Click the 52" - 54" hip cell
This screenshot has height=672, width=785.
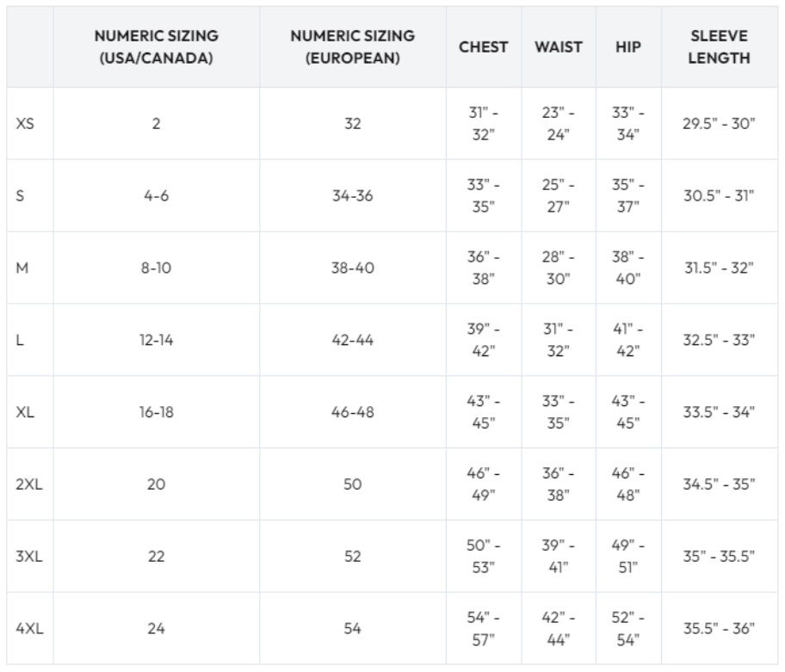pos(627,628)
